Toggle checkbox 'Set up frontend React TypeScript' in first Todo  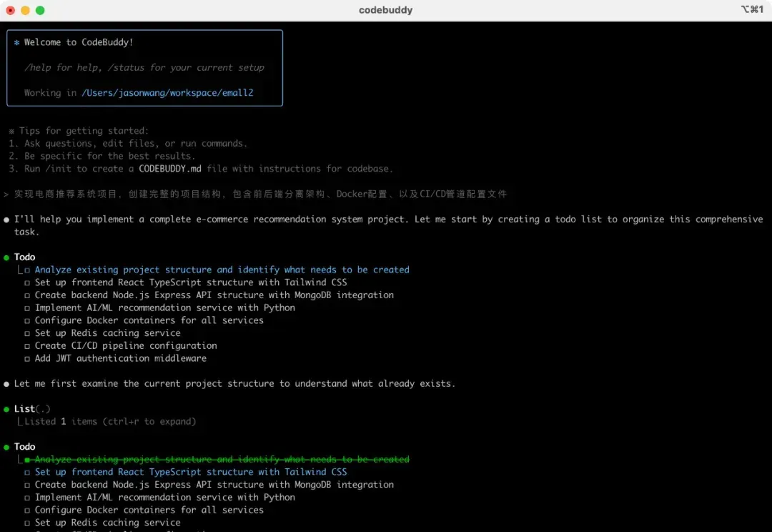coord(27,283)
